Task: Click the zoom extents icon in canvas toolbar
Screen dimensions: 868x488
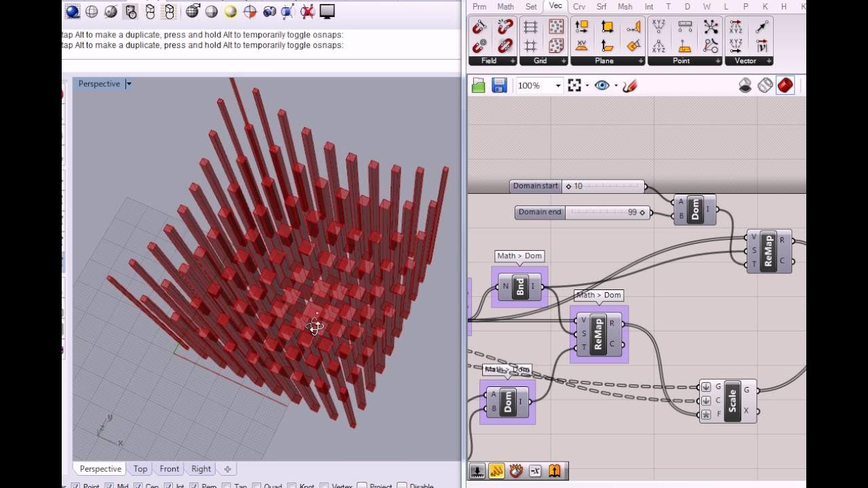Action: [x=574, y=85]
